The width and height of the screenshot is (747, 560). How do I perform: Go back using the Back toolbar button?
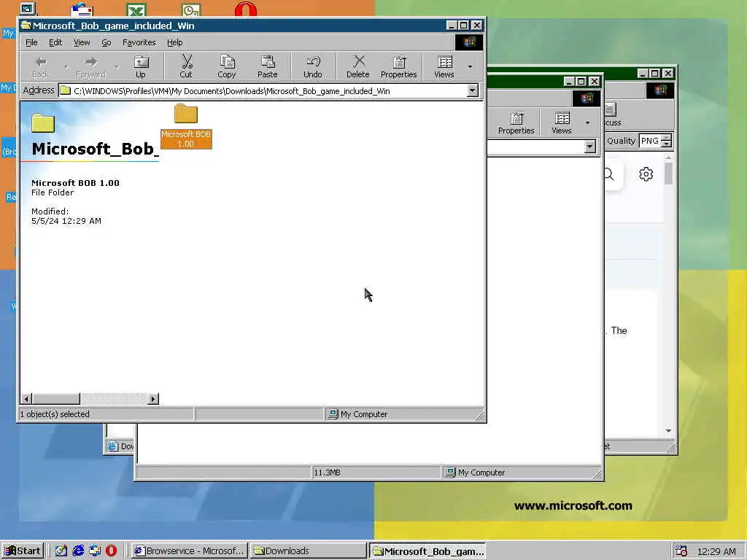[40, 66]
